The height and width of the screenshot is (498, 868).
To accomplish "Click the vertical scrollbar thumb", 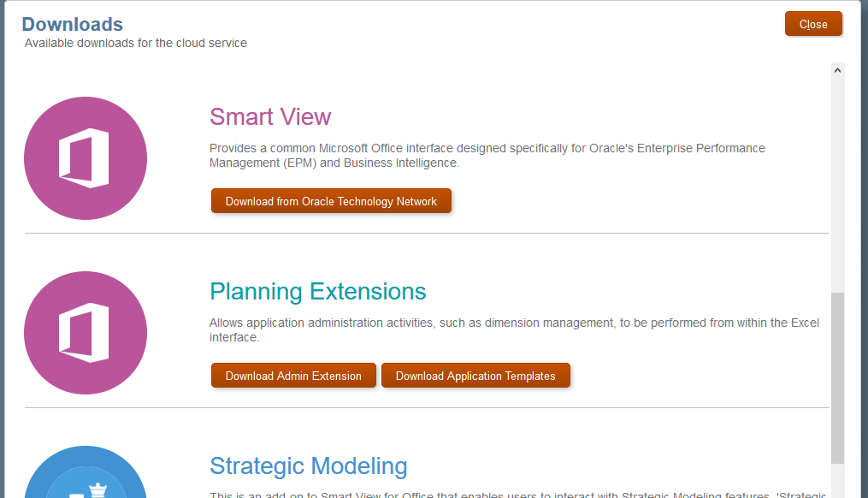I will [837, 376].
